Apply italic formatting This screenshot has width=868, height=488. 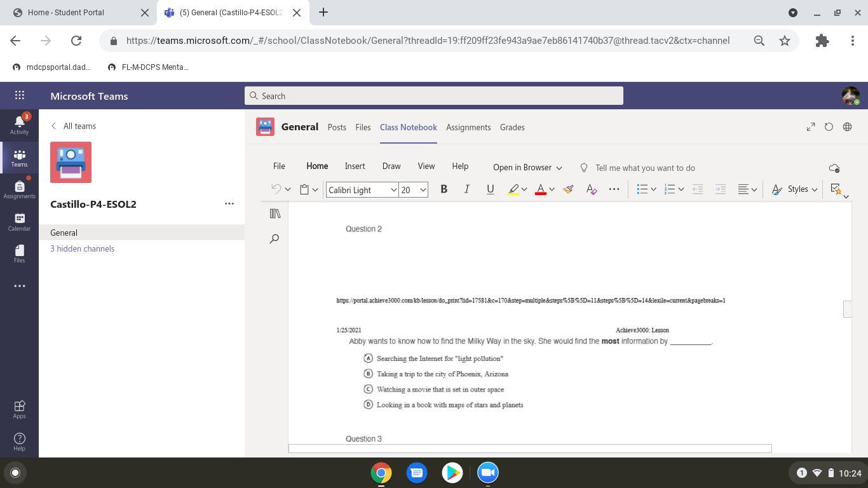click(x=467, y=189)
